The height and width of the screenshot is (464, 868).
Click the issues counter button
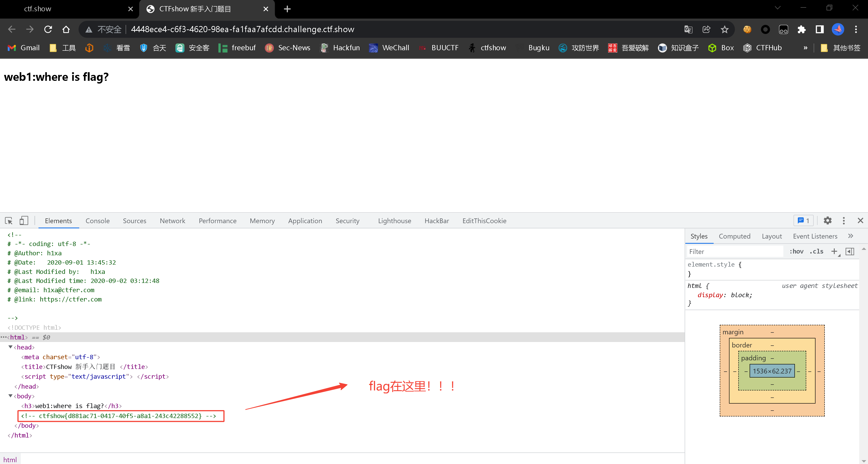click(x=803, y=221)
